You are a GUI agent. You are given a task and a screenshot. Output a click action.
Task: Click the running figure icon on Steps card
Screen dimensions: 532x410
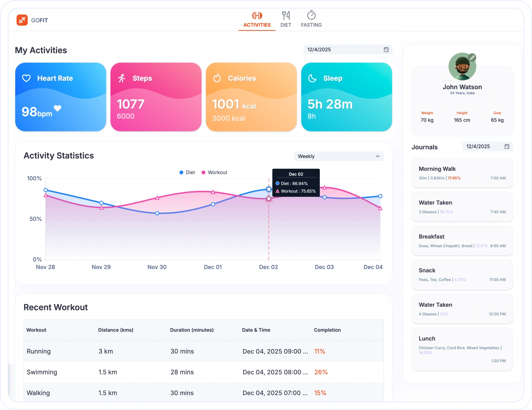[122, 78]
